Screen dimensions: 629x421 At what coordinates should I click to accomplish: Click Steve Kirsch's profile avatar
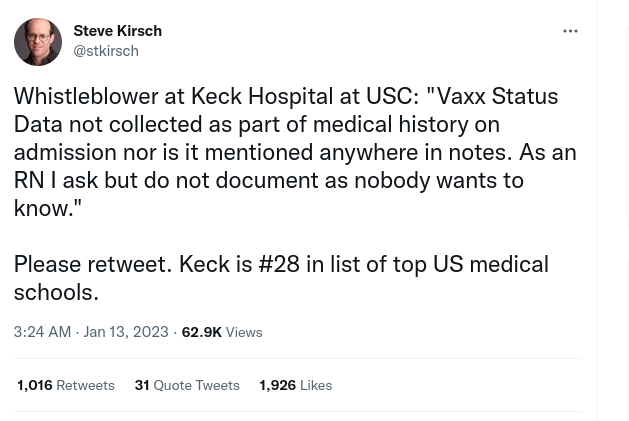[37, 42]
